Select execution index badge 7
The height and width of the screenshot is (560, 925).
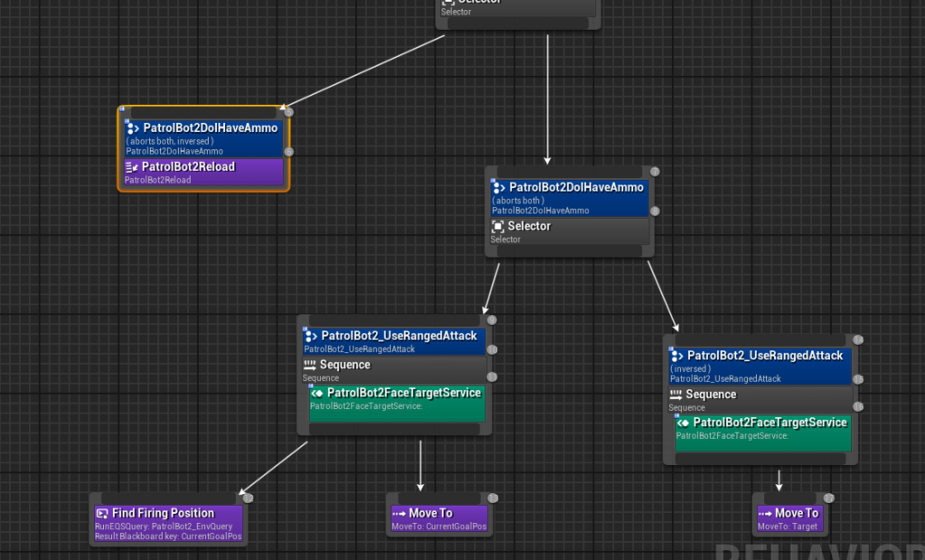click(655, 172)
